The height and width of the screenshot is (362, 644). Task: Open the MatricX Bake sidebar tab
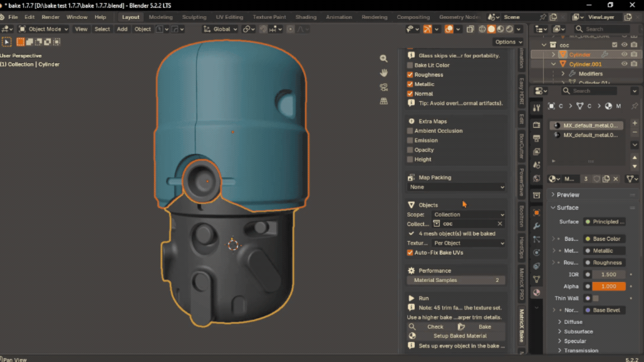pos(522,326)
